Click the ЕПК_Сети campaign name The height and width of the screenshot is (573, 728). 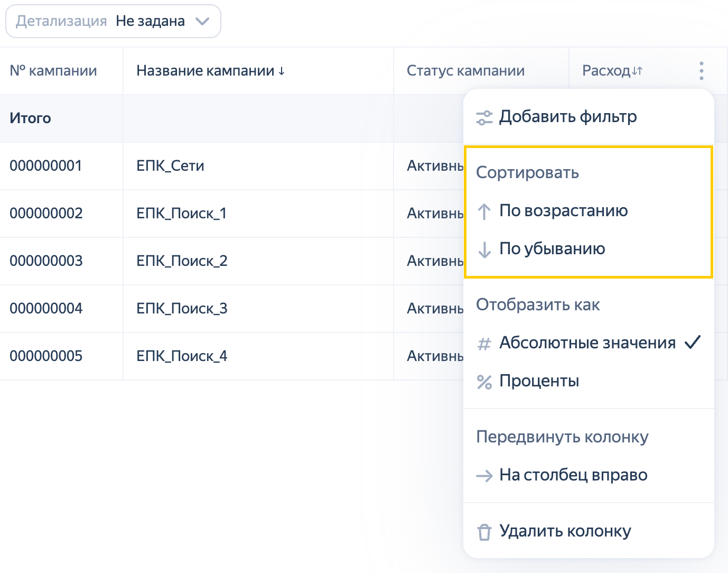pyautogui.click(x=170, y=165)
